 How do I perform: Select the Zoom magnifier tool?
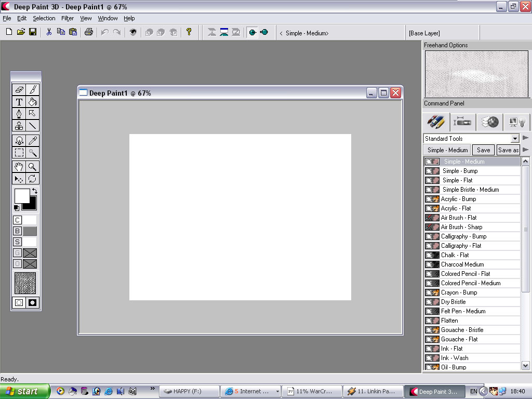(x=33, y=167)
